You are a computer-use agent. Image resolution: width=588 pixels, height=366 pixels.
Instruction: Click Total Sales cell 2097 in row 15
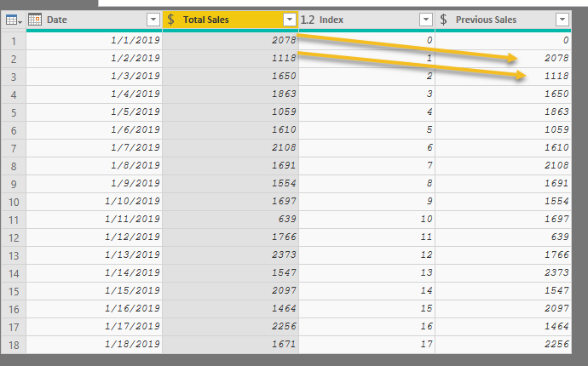point(231,291)
